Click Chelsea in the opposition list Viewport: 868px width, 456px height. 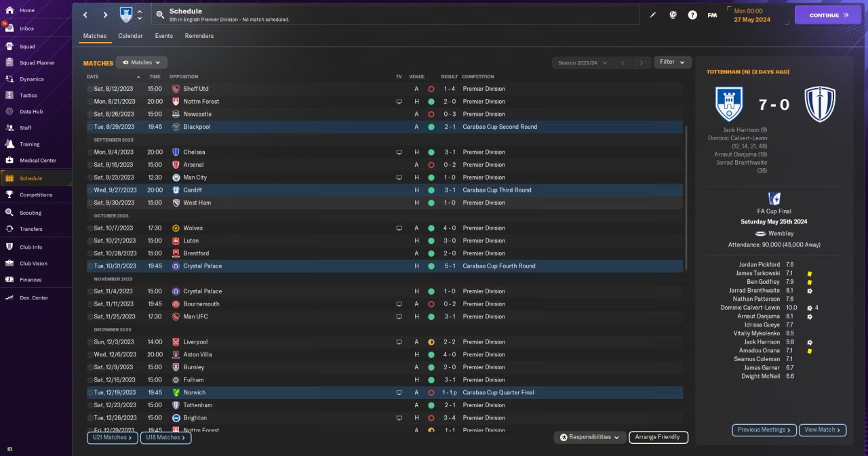coord(194,152)
